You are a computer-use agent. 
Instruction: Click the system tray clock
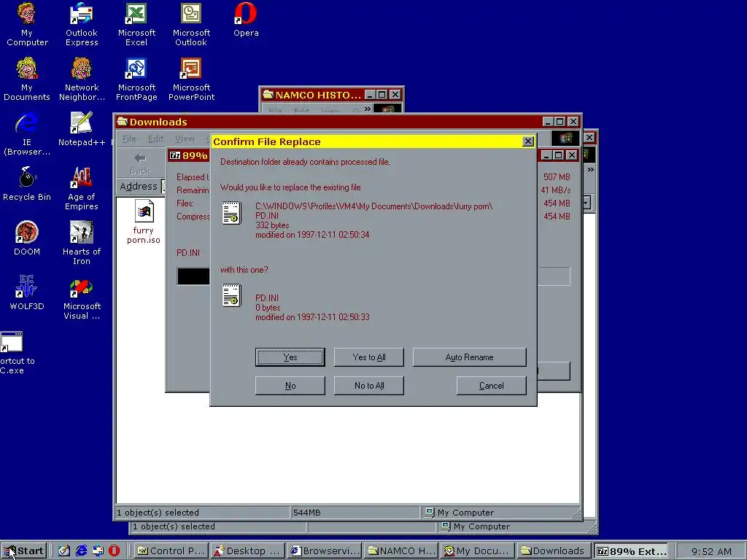click(711, 551)
